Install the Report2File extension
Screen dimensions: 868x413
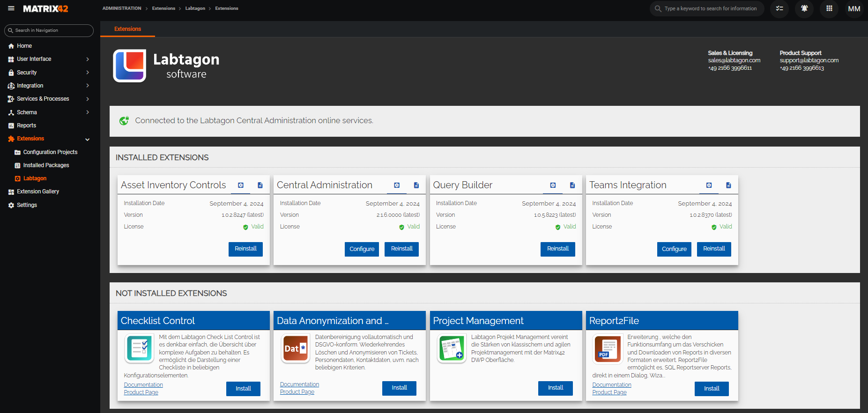click(x=711, y=389)
